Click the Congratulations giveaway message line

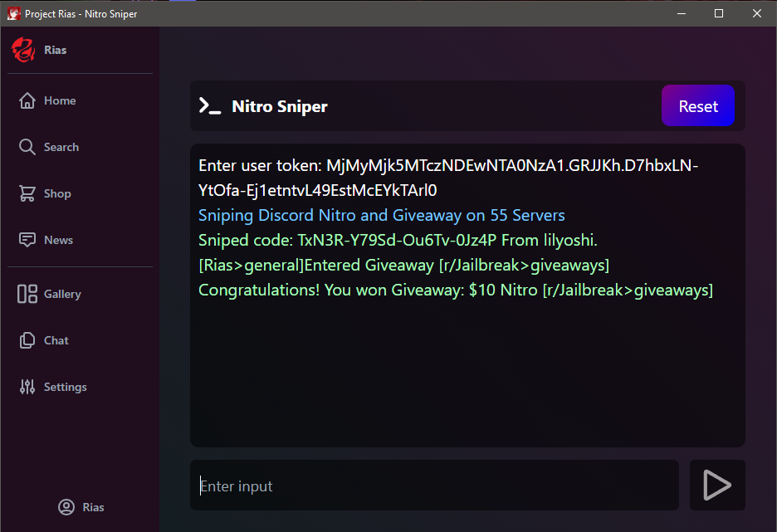pyautogui.click(x=455, y=290)
